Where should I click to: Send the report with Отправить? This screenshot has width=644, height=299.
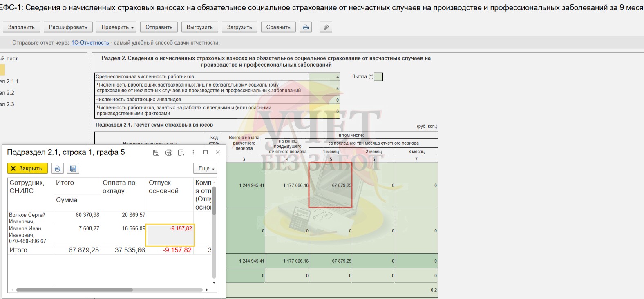point(159,27)
